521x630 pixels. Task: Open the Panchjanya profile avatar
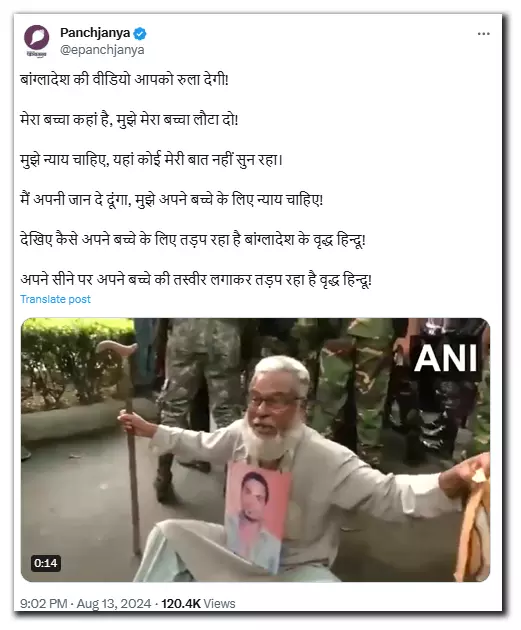click(x=37, y=41)
